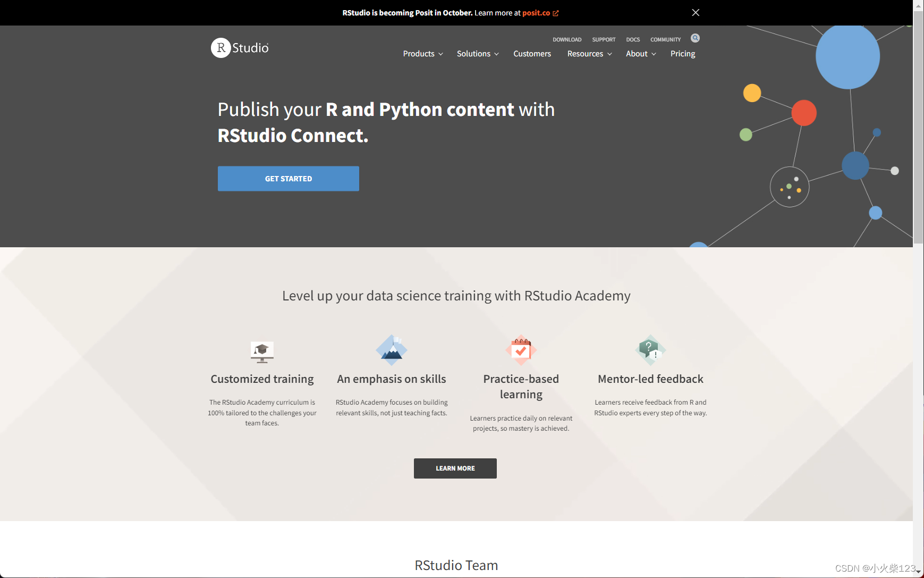This screenshot has height=578, width=924.
Task: Click the 'Learners receive feedback' description text
Action: coord(650,408)
